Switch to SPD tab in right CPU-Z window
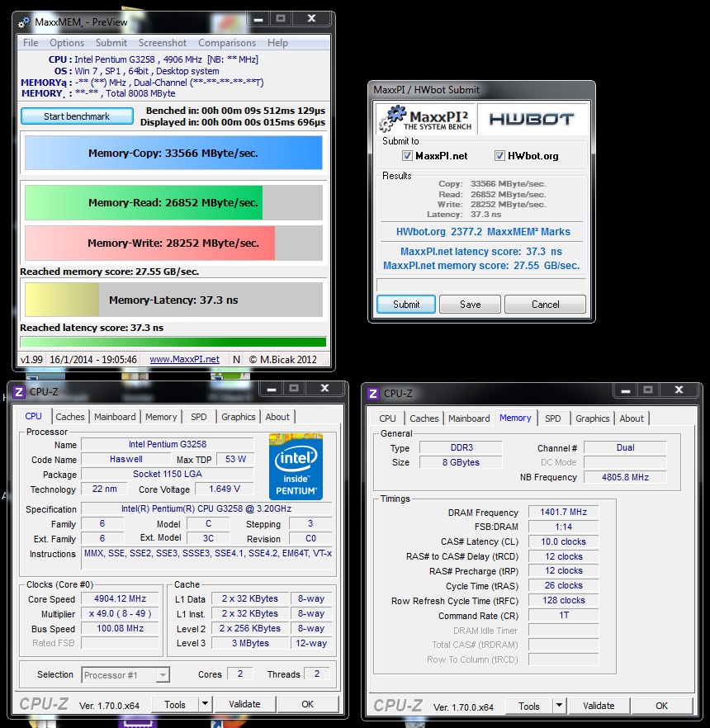The height and width of the screenshot is (728, 710). pos(552,418)
